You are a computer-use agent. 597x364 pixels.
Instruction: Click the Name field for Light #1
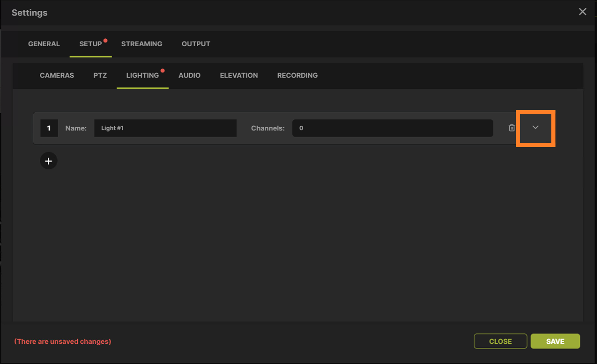165,128
